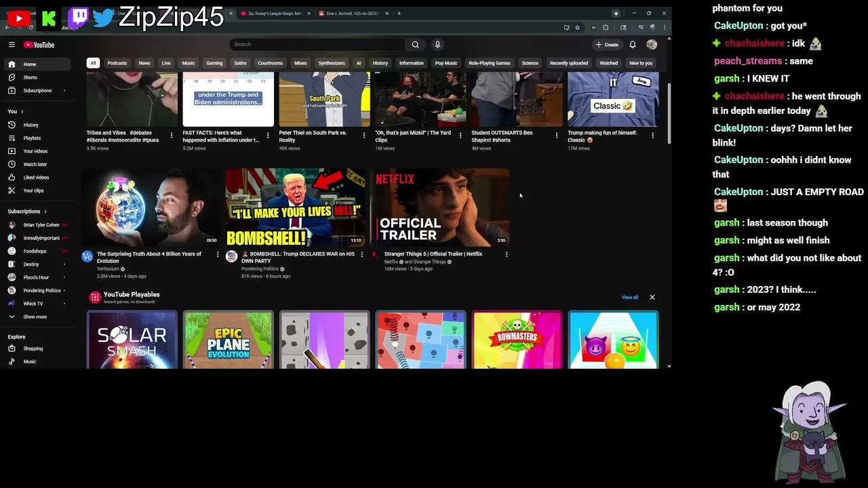868x488 pixels.
Task: Open options for Tribes and Vibes short
Action: [172, 136]
